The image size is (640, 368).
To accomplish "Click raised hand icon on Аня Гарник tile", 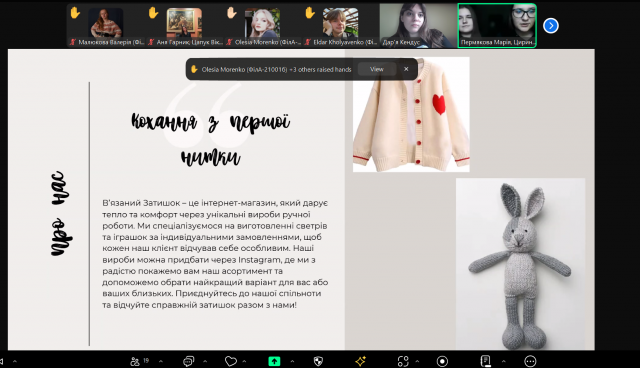I will pyautogui.click(x=153, y=13).
